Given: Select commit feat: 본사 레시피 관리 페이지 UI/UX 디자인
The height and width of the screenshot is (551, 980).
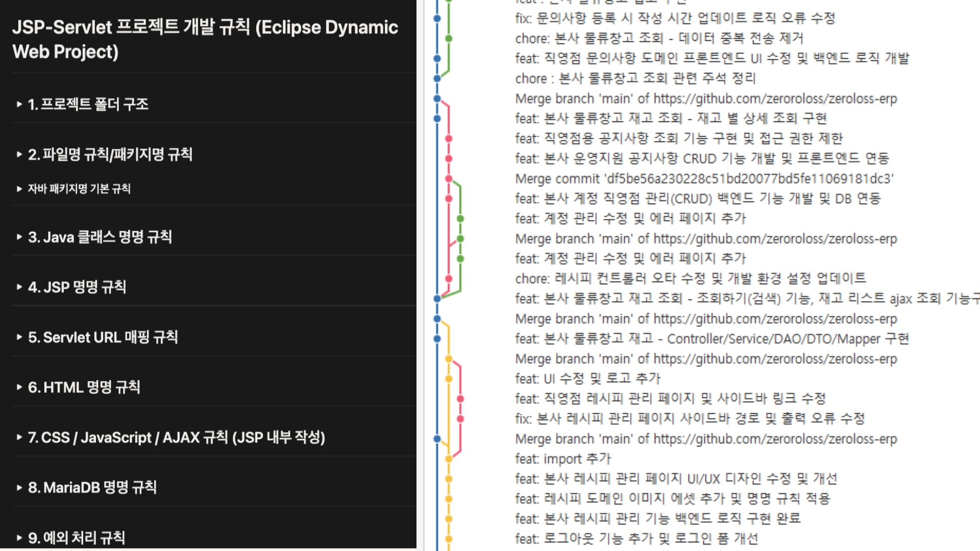Looking at the screenshot, I should click(x=676, y=479).
